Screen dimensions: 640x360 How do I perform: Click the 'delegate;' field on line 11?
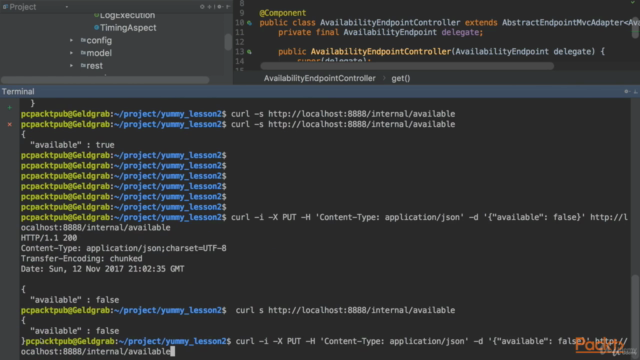(462, 32)
